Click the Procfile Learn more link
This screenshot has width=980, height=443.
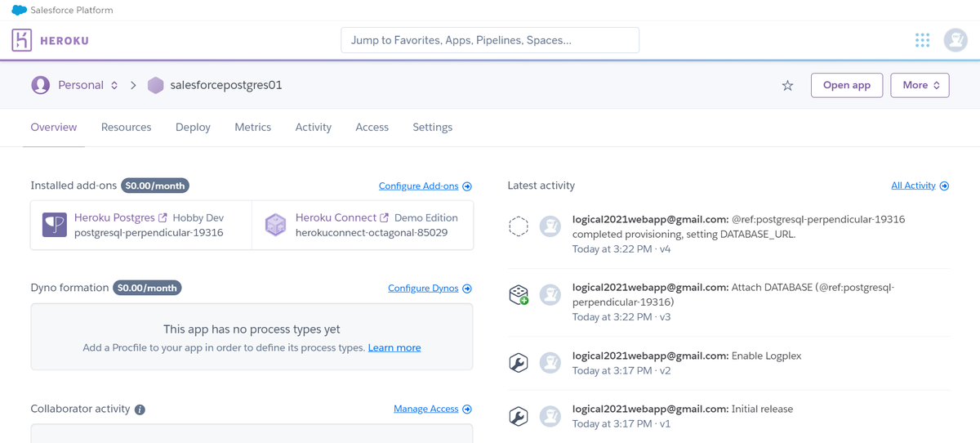[x=394, y=348]
